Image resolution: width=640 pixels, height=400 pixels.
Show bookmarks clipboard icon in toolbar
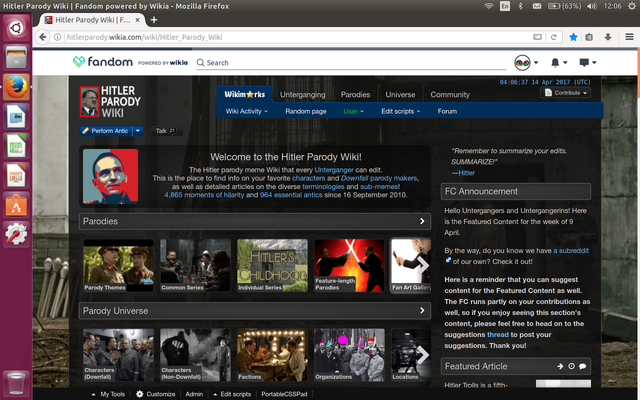pyautogui.click(x=589, y=37)
